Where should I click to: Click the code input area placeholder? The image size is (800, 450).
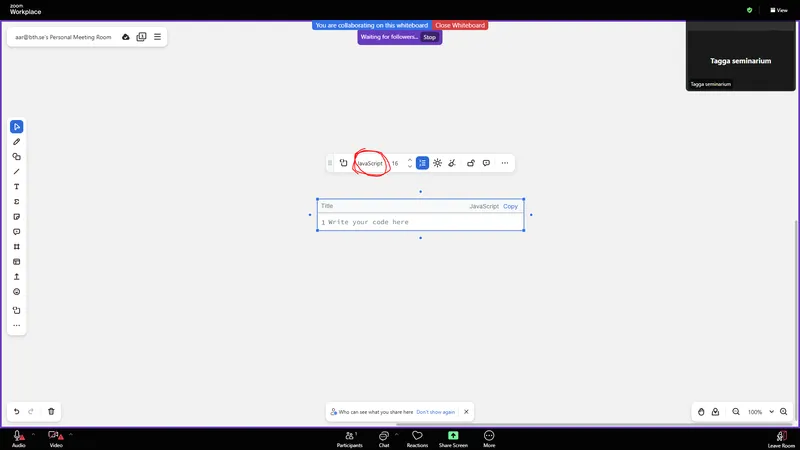tap(368, 222)
